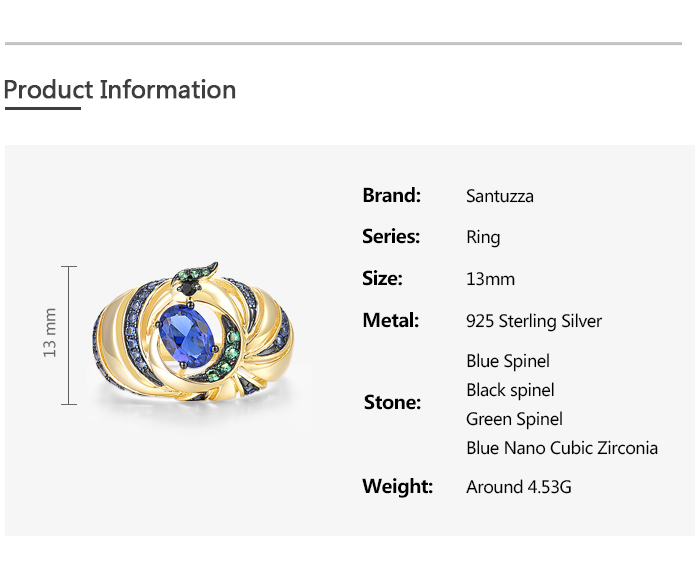Click the Product Information heading
This screenshot has width=700, height=588.
[120, 90]
